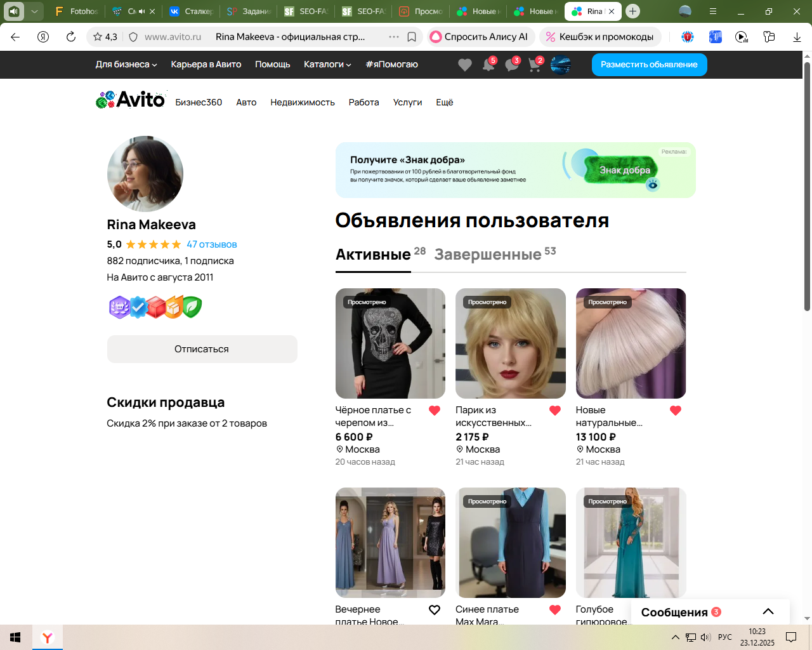Open the Авто category
This screenshot has width=812, height=650.
(x=246, y=102)
